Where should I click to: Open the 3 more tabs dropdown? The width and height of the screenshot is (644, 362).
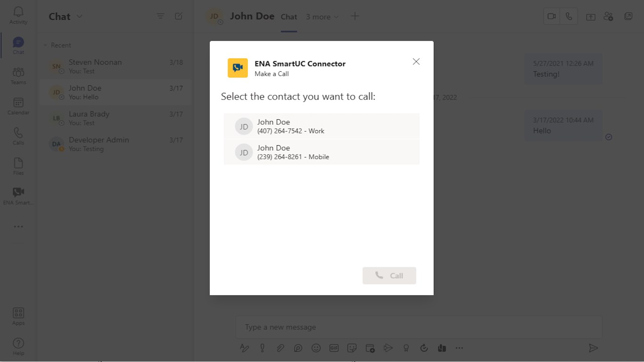pos(322,17)
